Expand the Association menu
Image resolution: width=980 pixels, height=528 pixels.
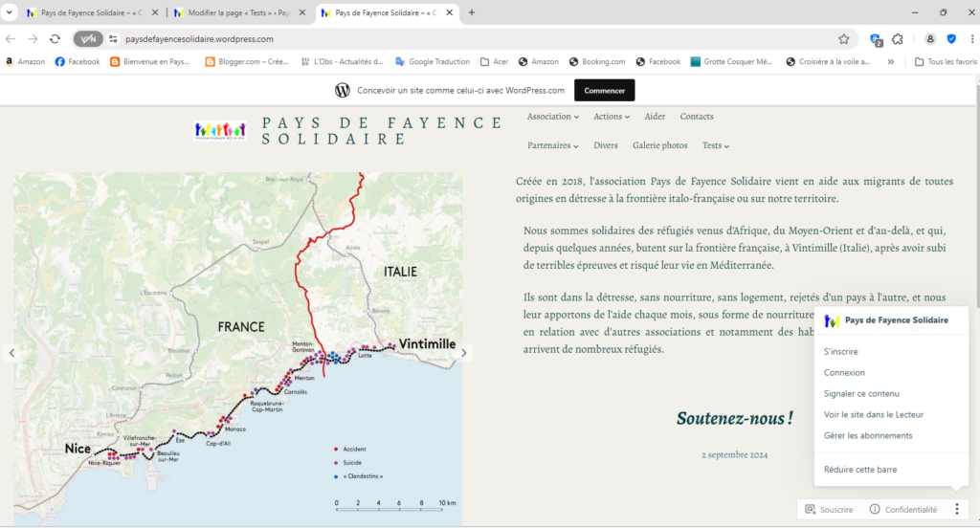click(x=553, y=117)
